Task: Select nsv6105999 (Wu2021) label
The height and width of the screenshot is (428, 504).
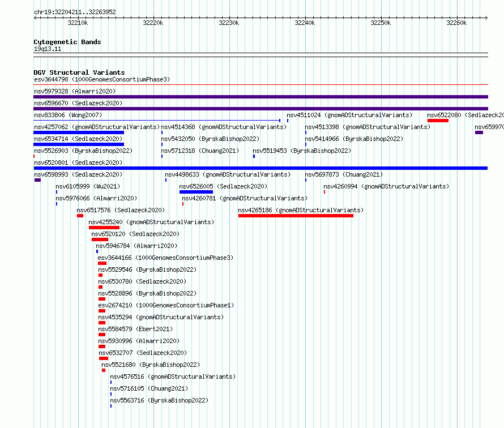Action: point(88,186)
